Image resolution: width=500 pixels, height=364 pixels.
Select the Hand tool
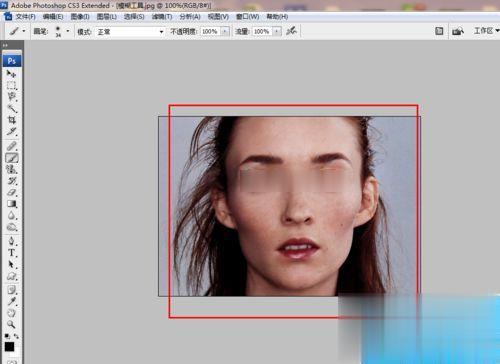point(11,313)
